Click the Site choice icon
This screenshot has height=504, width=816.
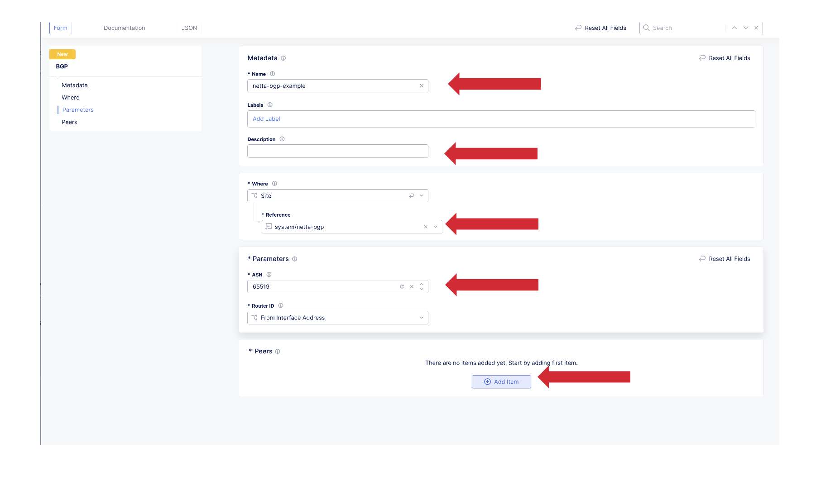[255, 195]
